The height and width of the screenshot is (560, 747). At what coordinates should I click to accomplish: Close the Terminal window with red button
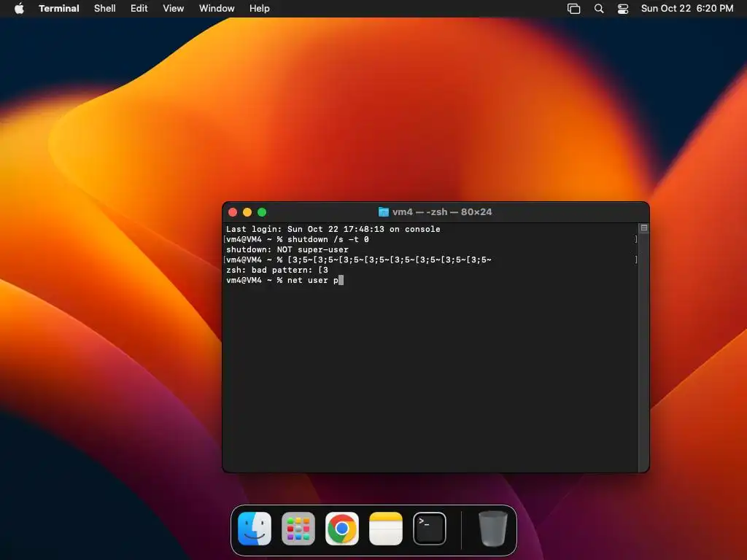pyautogui.click(x=233, y=212)
